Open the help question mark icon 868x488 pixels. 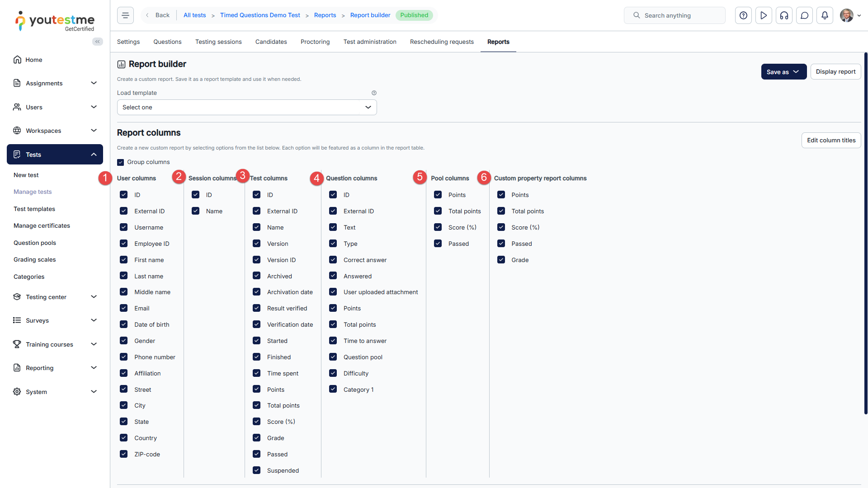point(743,15)
